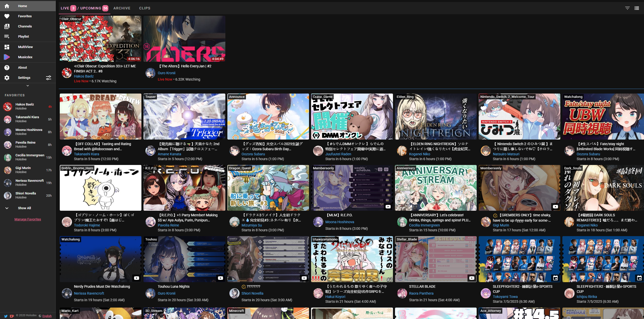The image size is (644, 319).
Task: Open The Alters live stream thumbnail
Action: [184, 39]
